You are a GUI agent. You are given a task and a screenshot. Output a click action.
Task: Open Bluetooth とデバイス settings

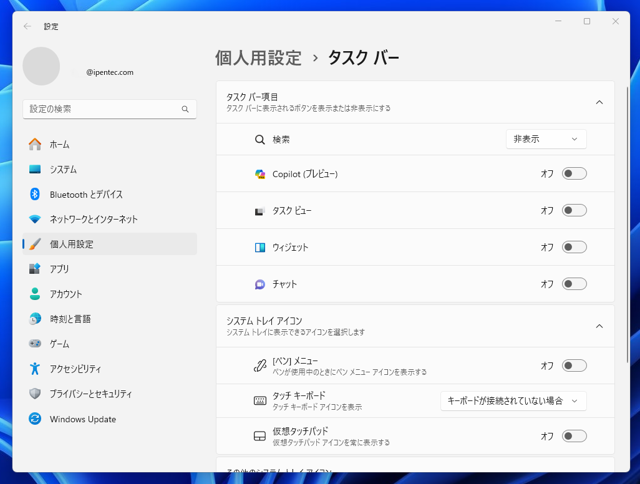(x=109, y=194)
